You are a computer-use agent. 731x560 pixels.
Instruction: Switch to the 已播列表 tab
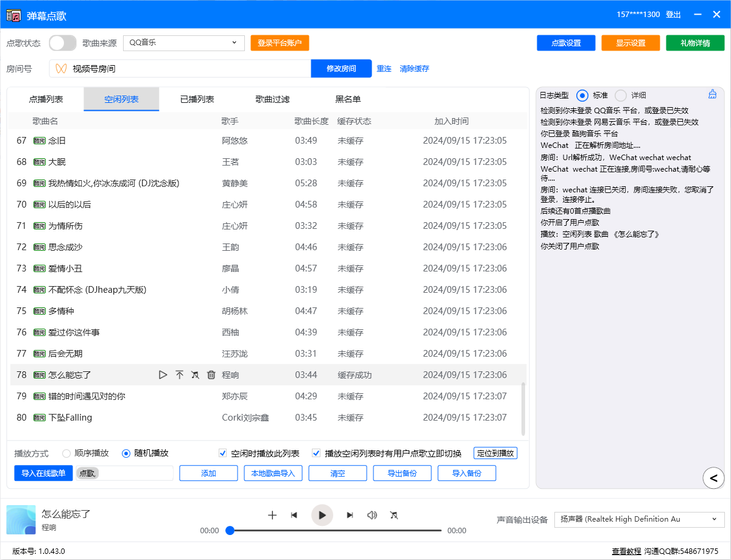[197, 99]
